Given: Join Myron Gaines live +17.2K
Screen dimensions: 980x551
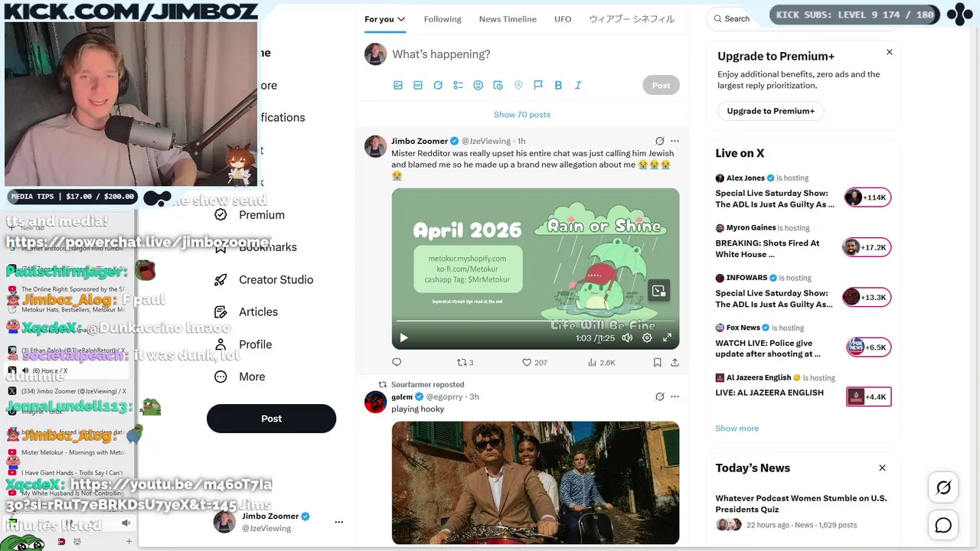Looking at the screenshot, I should pyautogui.click(x=867, y=247).
